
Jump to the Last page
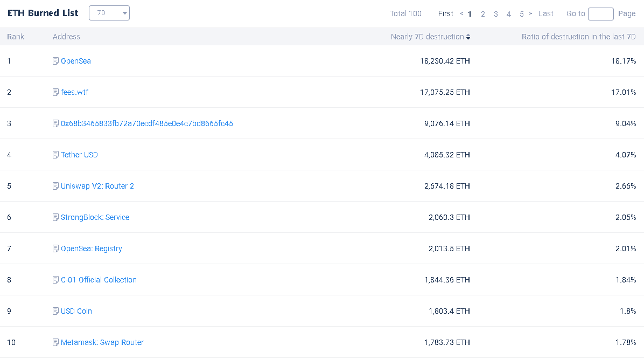546,13
